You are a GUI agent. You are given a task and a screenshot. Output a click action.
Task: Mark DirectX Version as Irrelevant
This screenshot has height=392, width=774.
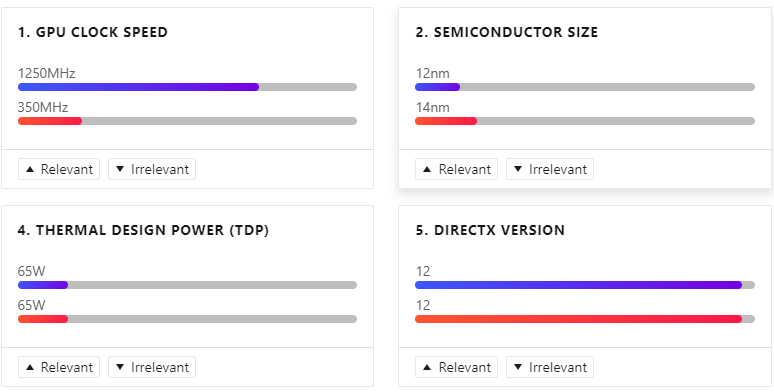pyautogui.click(x=550, y=367)
